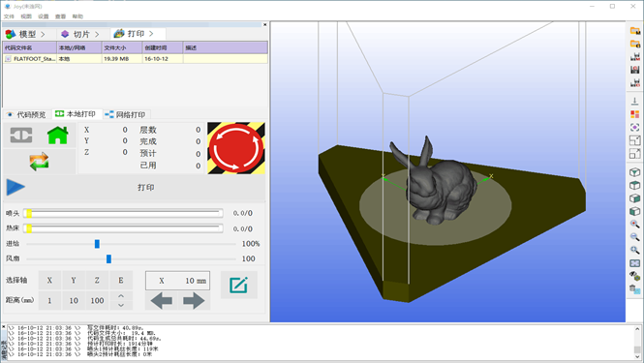Select the 100 mm distance button

click(97, 301)
